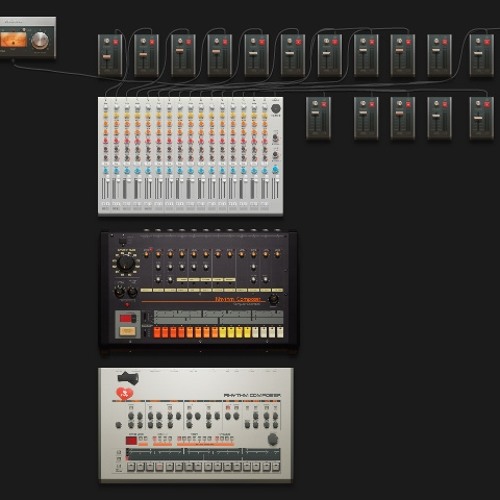Click the first orange step button on the dark drum machine
Viewport: 500px width, 500px height.
[190, 332]
